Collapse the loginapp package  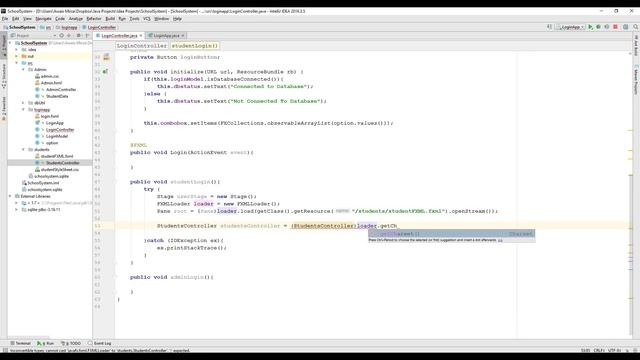(23, 109)
